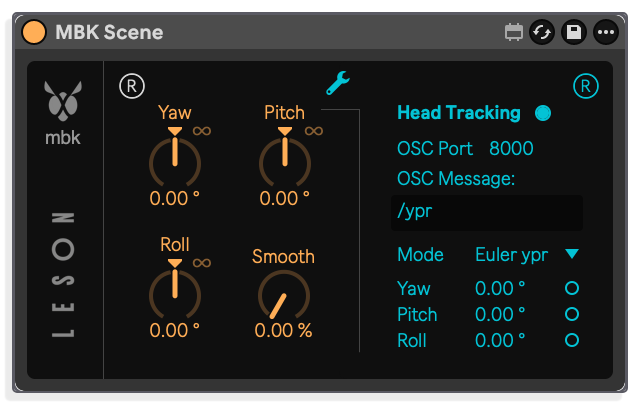The image size is (640, 405).
Task: Open the Mode dropdown arrow
Action: tap(572, 254)
